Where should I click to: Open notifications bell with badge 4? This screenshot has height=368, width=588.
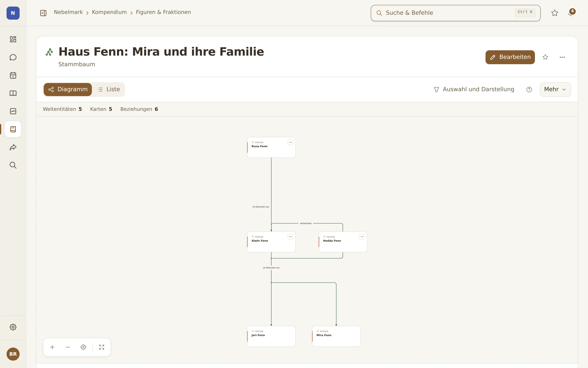[x=571, y=13]
